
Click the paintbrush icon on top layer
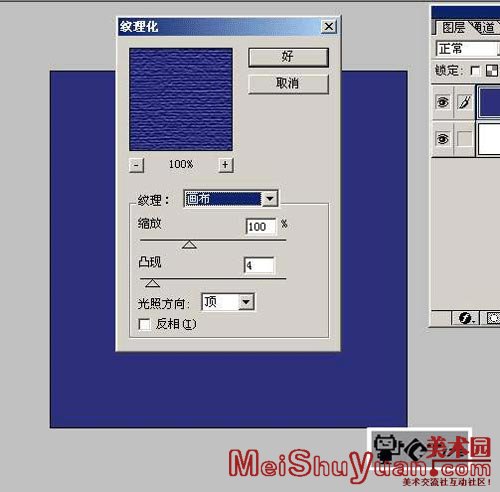(465, 102)
